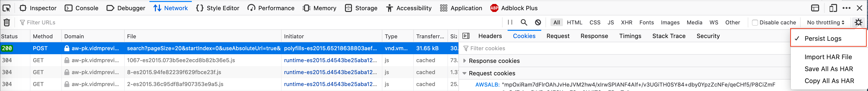Open the Style Editor panel
Image resolution: width=868 pixels, height=91 pixels.
217,8
